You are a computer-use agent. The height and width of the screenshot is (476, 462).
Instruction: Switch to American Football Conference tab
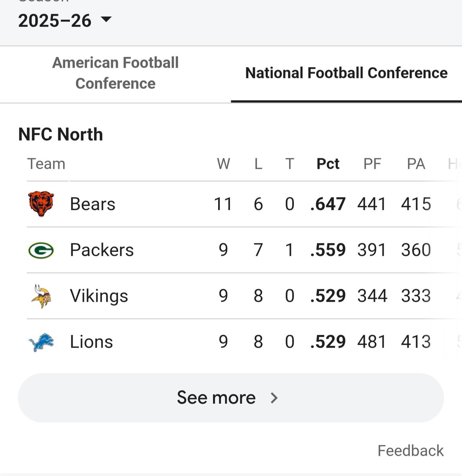click(115, 73)
